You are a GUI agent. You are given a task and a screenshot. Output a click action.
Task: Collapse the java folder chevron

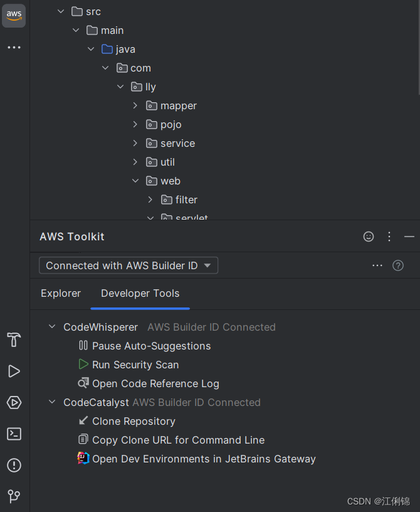click(91, 49)
